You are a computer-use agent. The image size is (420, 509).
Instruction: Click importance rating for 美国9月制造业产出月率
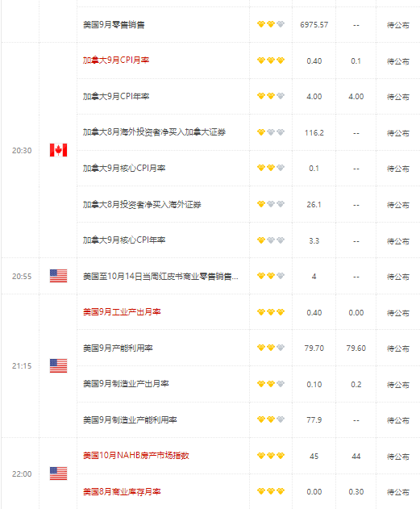coord(271,384)
